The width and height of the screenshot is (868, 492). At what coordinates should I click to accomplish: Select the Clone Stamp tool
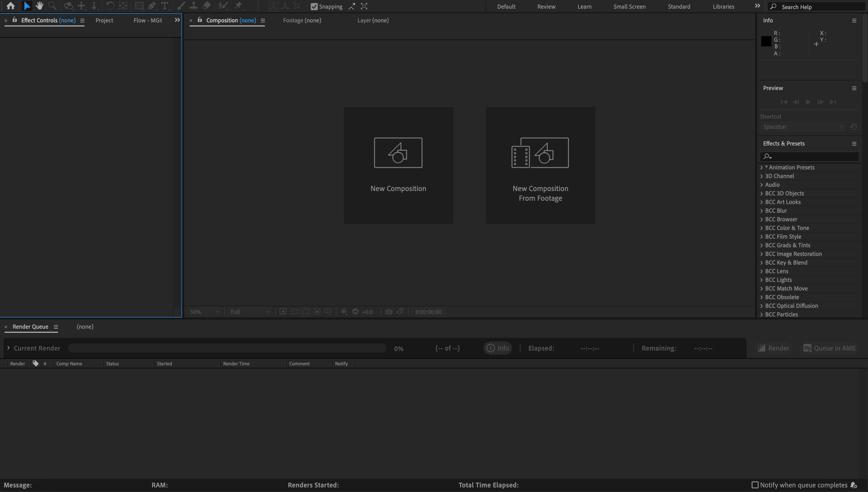[x=193, y=6]
